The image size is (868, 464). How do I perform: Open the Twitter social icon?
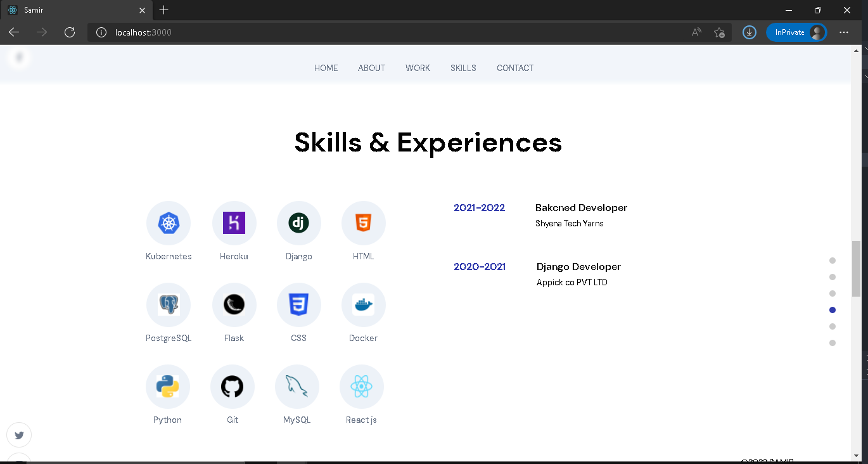19,435
